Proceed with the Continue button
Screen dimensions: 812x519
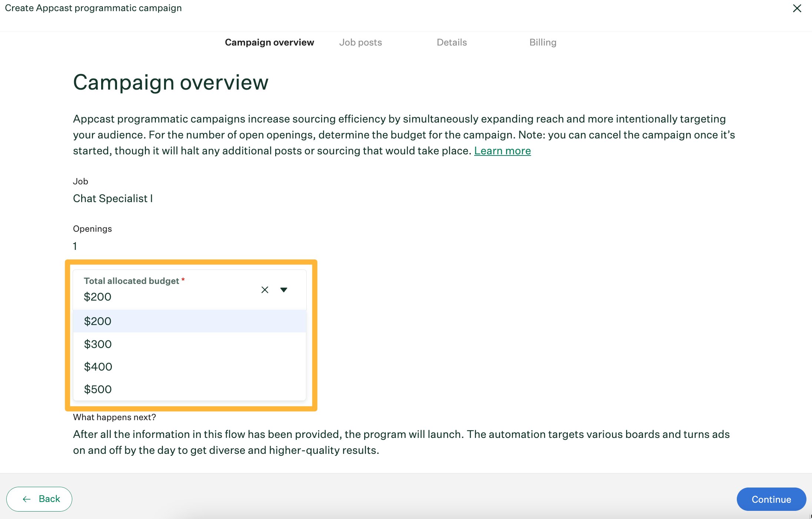[771, 499]
